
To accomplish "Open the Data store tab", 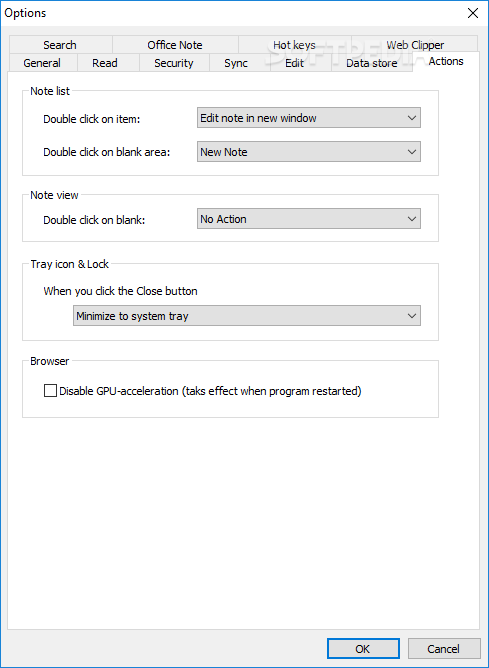I will (372, 63).
